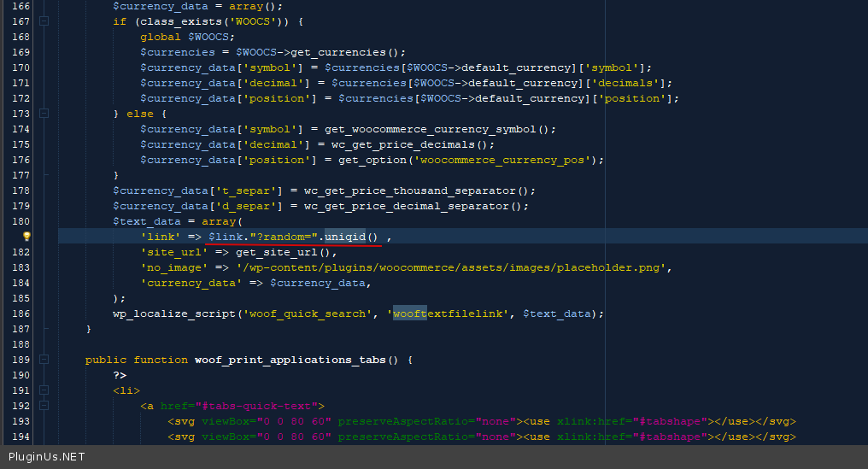Image resolution: width=868 pixels, height=469 pixels.
Task: Fold the woof_print_applications_tabs function
Action: coord(44,360)
